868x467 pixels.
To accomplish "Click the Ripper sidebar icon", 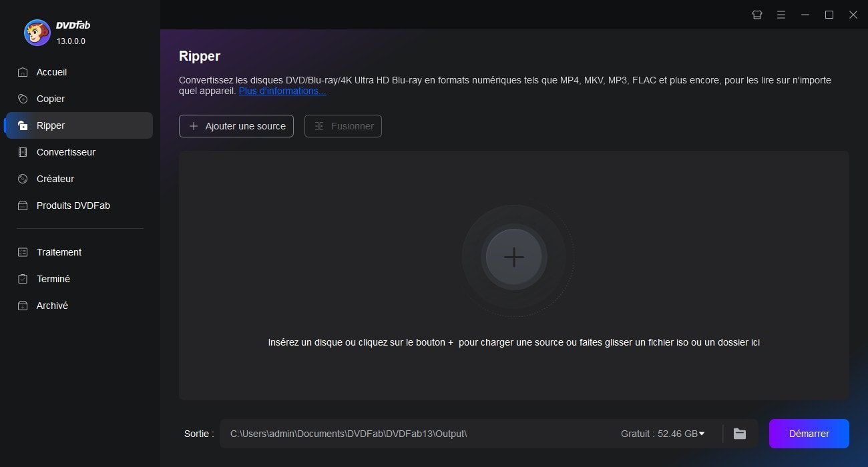I will [x=23, y=125].
